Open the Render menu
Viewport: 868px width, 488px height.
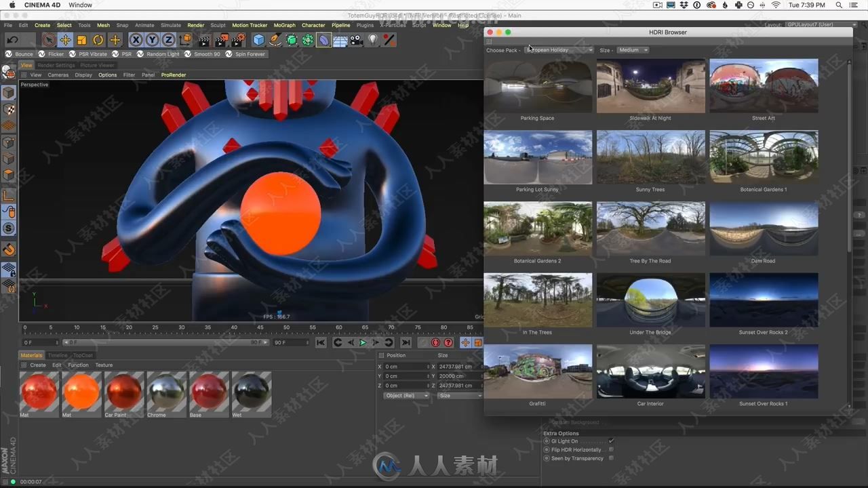[x=196, y=25]
